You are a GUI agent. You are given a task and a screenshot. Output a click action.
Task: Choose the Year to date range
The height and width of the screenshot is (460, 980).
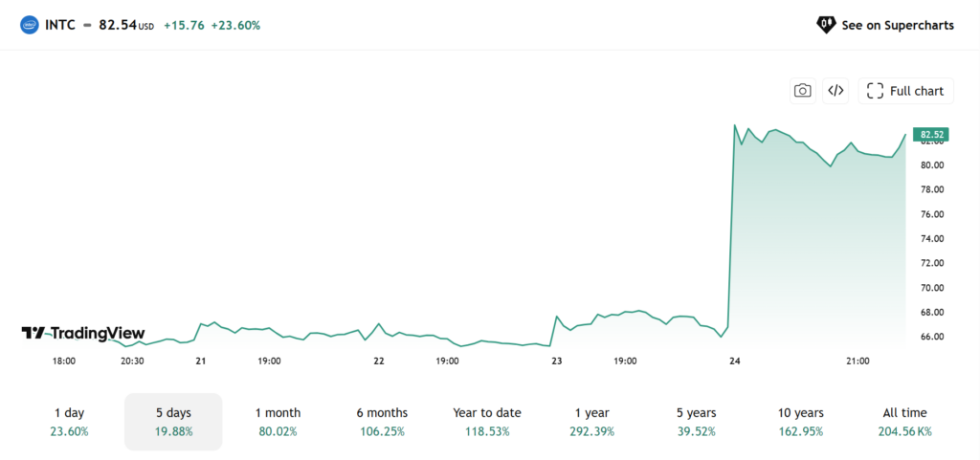487,422
